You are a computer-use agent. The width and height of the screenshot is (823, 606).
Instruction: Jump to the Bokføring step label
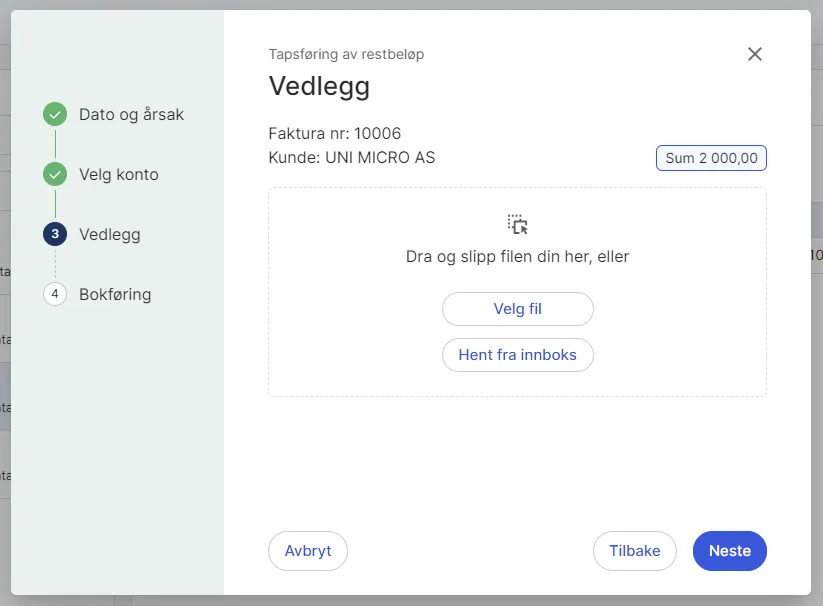pos(115,294)
